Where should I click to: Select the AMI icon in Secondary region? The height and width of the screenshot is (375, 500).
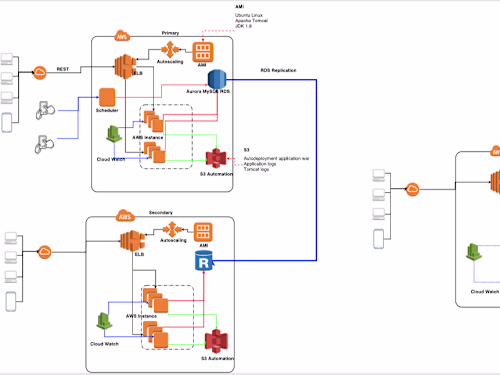click(x=203, y=232)
